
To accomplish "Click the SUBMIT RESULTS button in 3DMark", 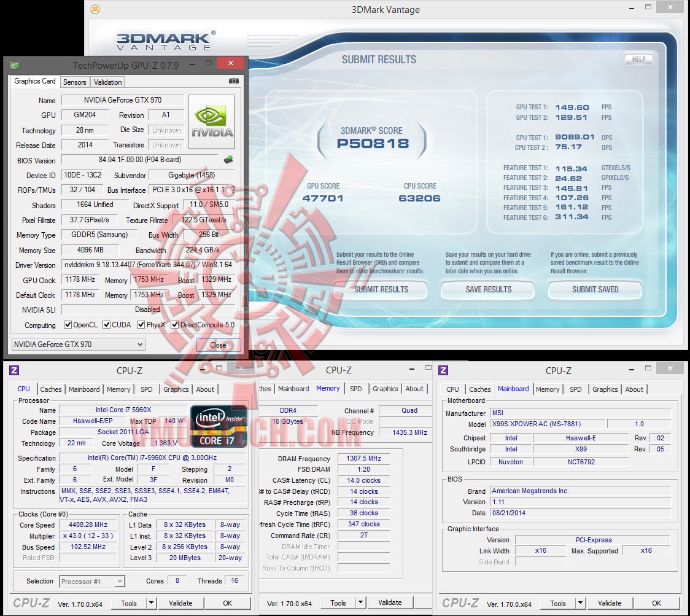I will [x=381, y=289].
